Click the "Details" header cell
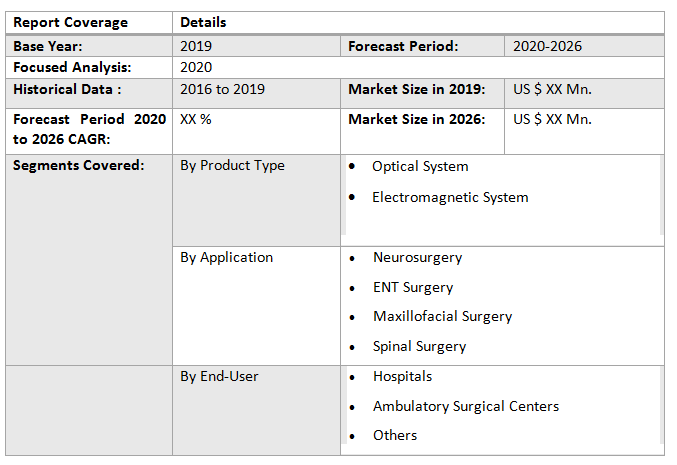This screenshot has width=677, height=465. point(203,22)
